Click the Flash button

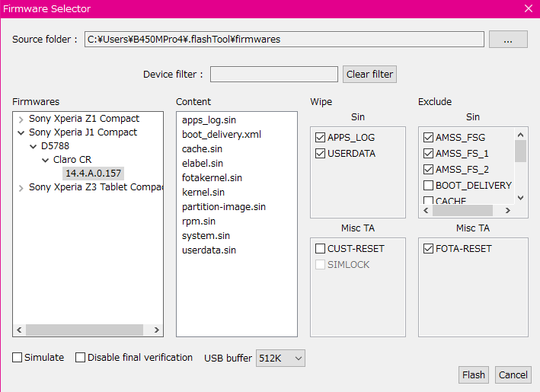click(474, 374)
